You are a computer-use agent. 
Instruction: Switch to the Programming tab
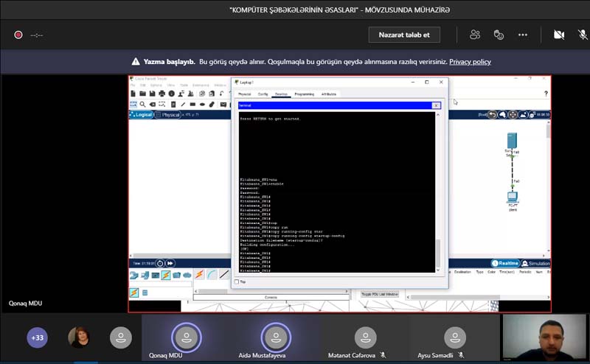pos(304,94)
